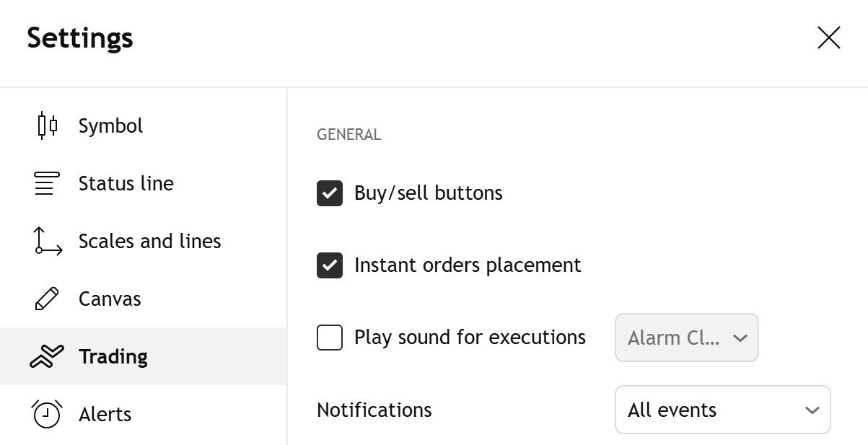
Task: Close the Settings dialog with X
Action: (x=828, y=38)
